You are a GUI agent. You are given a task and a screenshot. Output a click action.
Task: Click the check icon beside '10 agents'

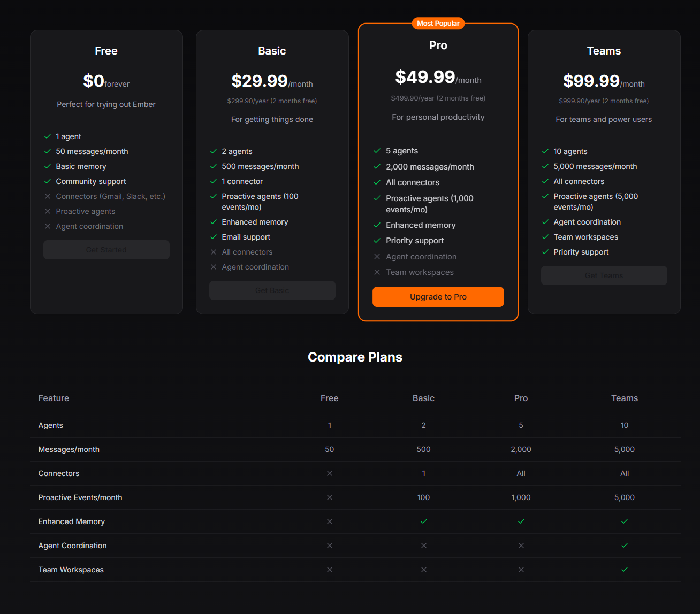[x=545, y=151]
